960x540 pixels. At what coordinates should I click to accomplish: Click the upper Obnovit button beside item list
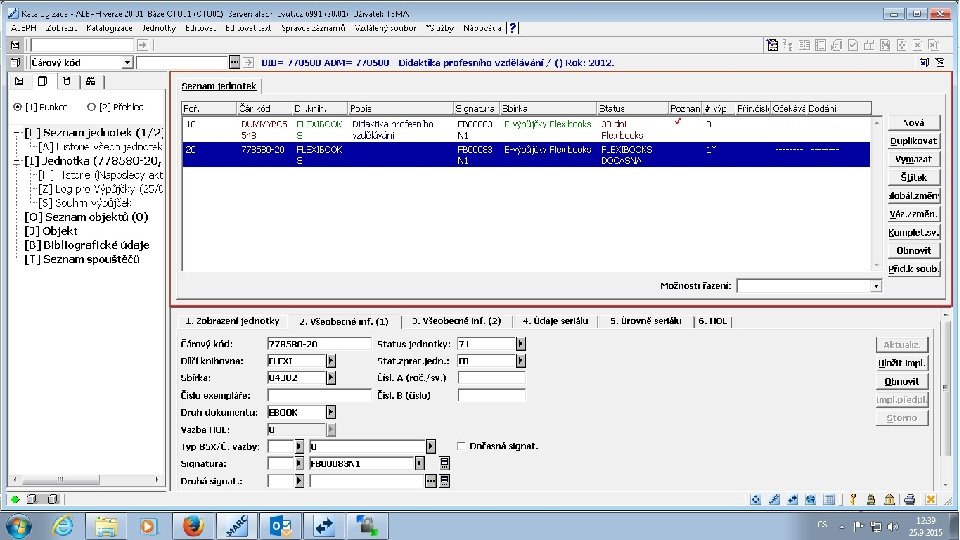tap(913, 250)
